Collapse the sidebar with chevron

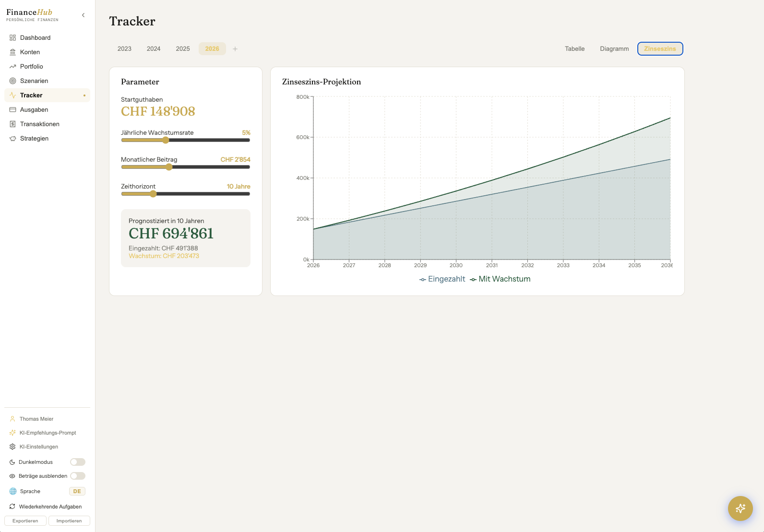[84, 15]
